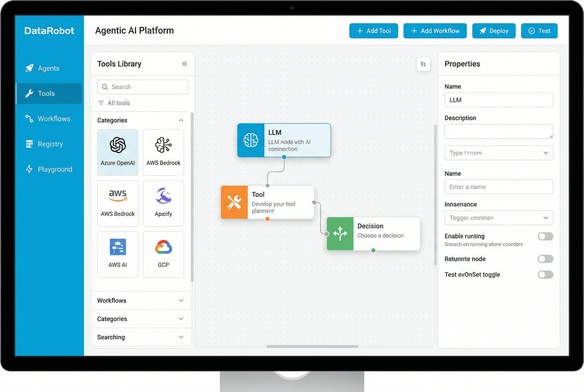
Task: Click the canvas horizontal scrollbar
Action: pos(312,346)
